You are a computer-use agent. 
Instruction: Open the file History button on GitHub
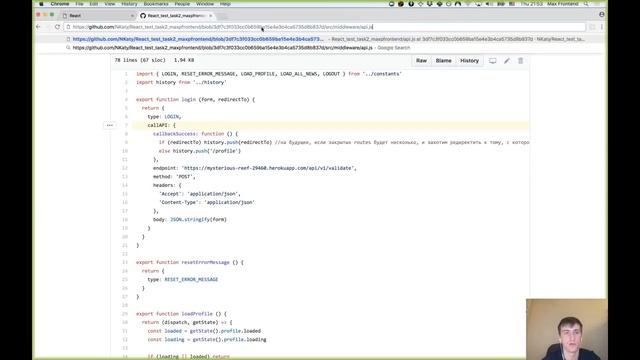point(469,61)
